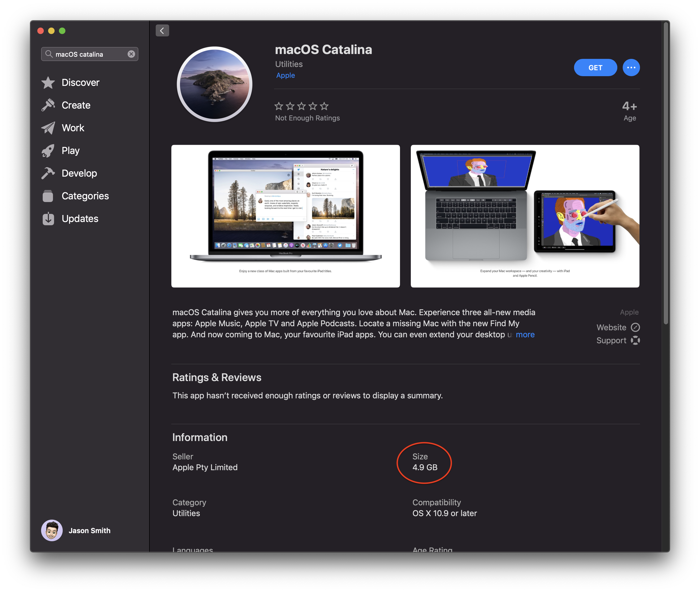Viewport: 700px width, 592px height.
Task: Click the Not Enough Ratings text
Action: pyautogui.click(x=307, y=118)
